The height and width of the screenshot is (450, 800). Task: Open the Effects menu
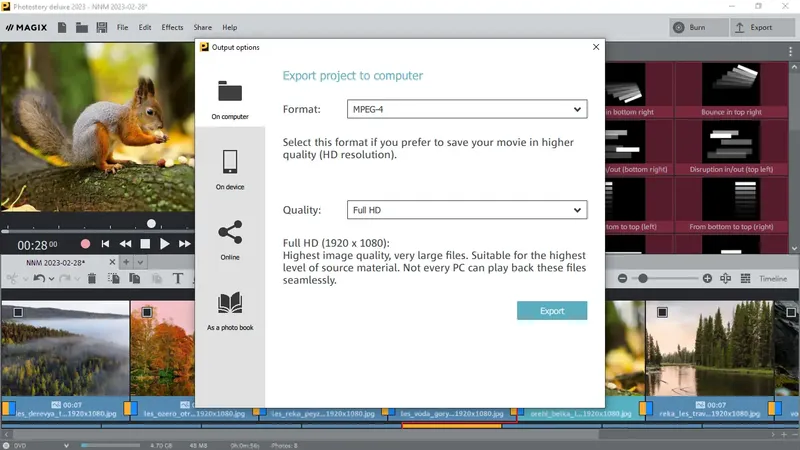(x=172, y=28)
